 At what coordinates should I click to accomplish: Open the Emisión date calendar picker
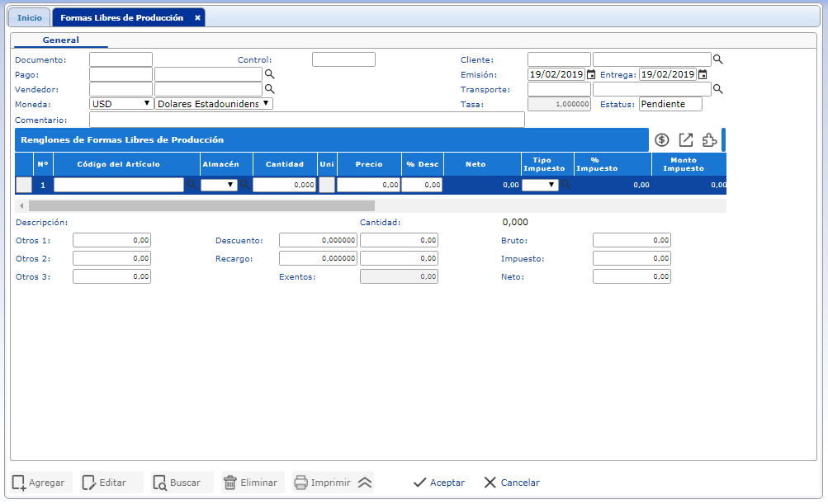[x=591, y=74]
